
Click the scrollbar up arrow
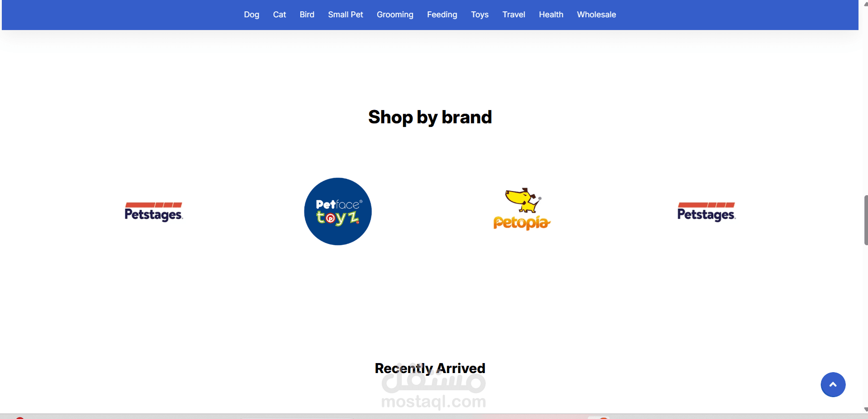(866, 4)
